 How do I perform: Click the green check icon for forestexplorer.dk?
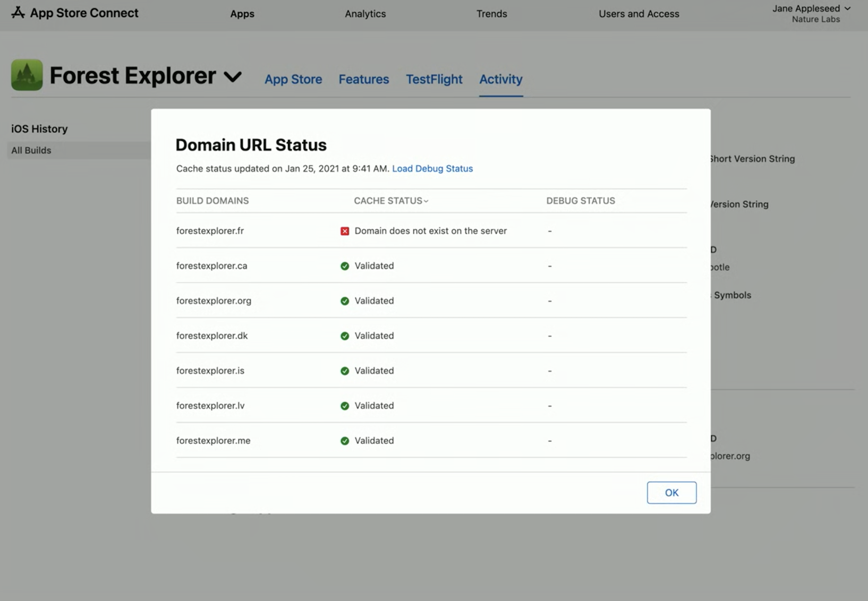click(345, 336)
